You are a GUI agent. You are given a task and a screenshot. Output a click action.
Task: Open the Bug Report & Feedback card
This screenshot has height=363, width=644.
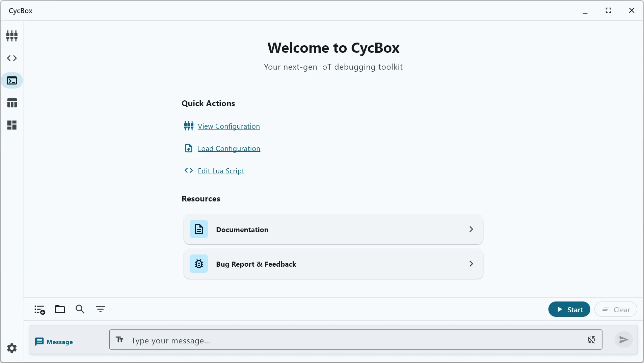[x=333, y=264]
